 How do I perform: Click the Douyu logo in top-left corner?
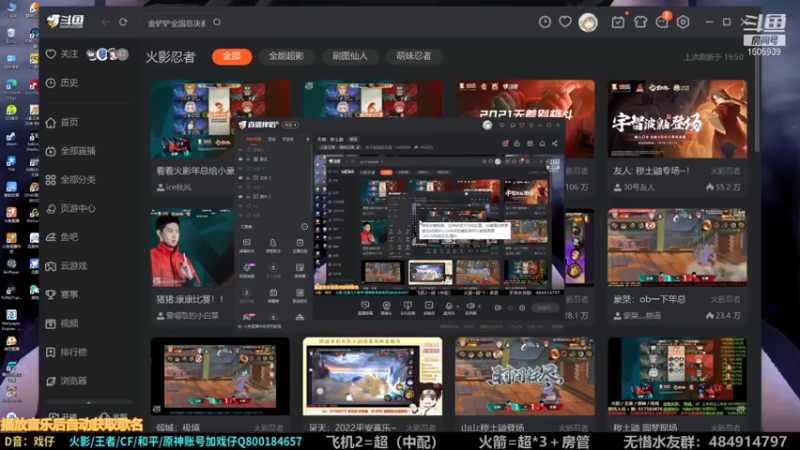65,21
